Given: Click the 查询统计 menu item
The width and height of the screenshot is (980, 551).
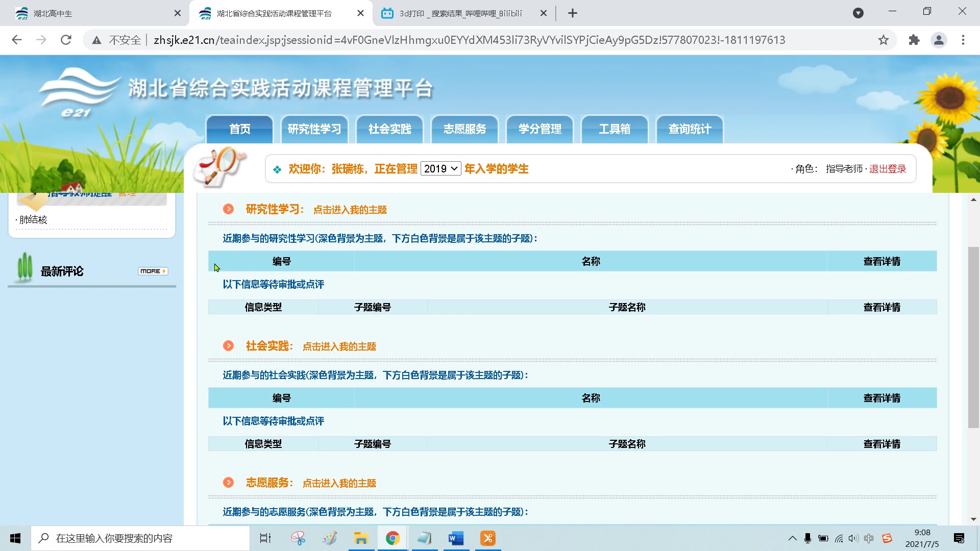Looking at the screenshot, I should coord(689,128).
